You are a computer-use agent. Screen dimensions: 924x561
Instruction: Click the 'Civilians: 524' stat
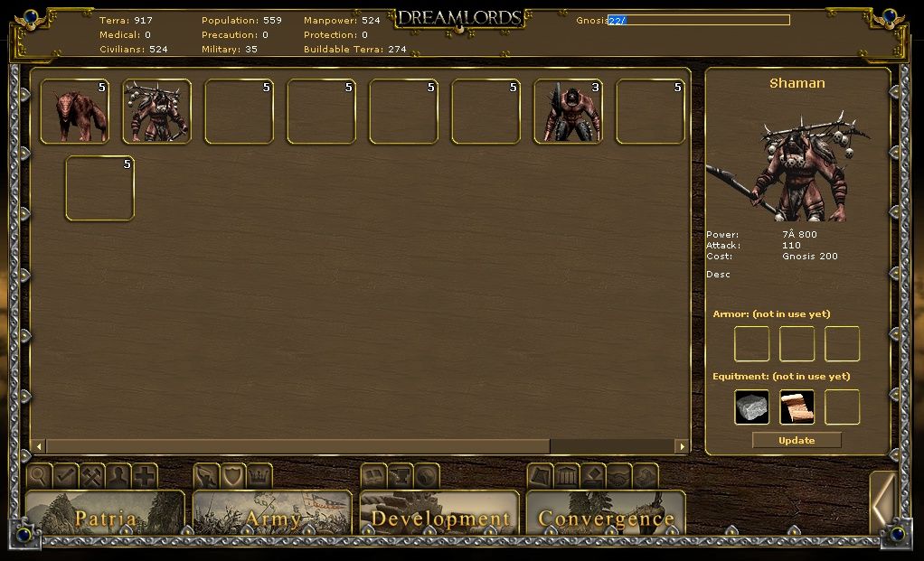pos(133,50)
